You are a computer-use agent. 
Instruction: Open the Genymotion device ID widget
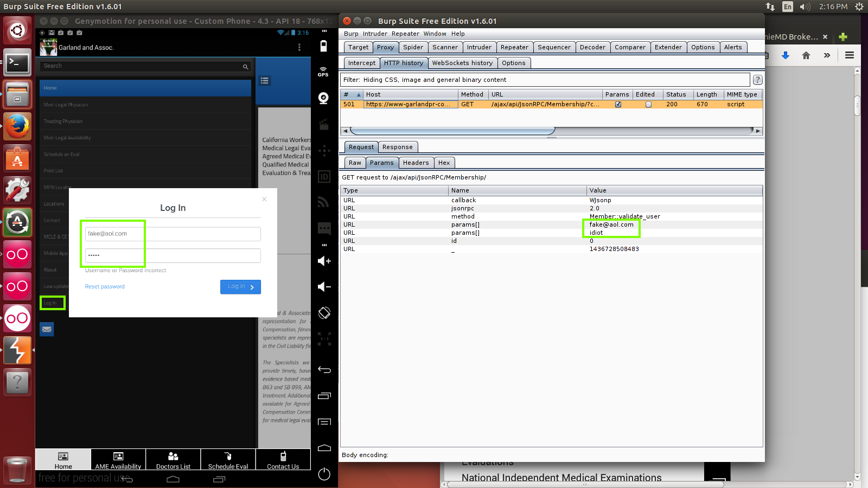click(324, 177)
